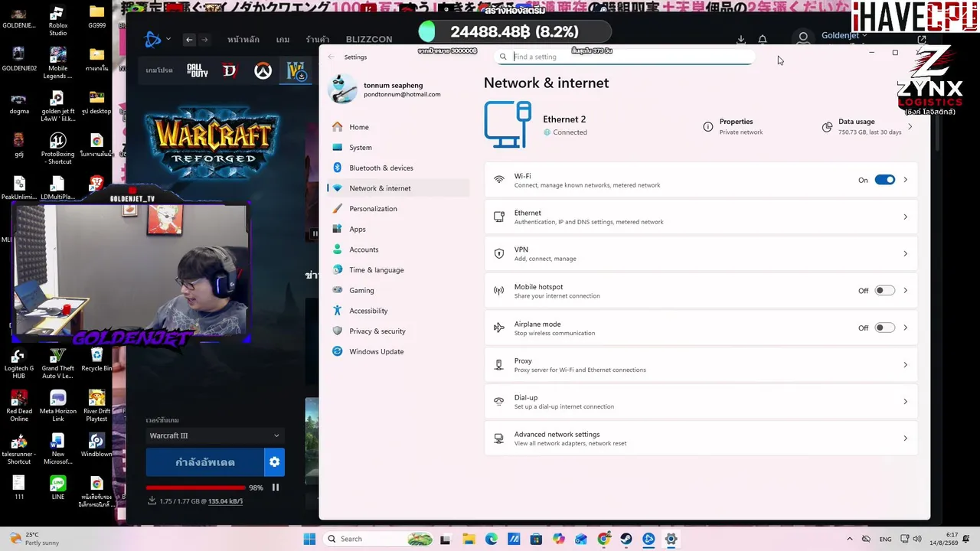This screenshot has width=980, height=551.
Task: Select the Overwatch icon in Battle.net
Action: (x=263, y=71)
